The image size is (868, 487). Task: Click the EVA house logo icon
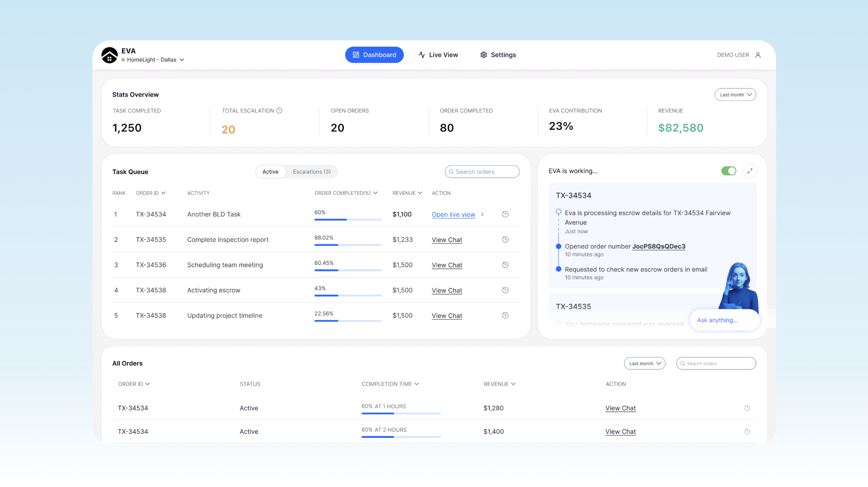pos(109,55)
